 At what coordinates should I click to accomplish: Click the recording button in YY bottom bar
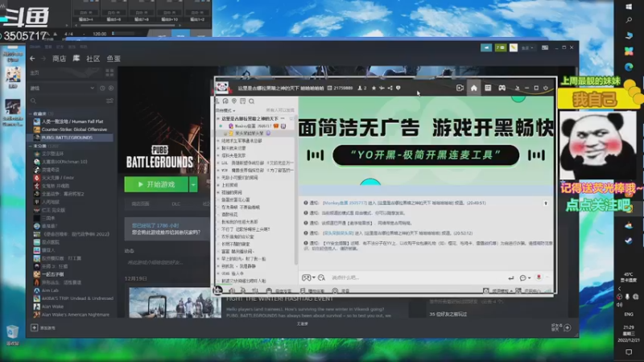(x=341, y=290)
